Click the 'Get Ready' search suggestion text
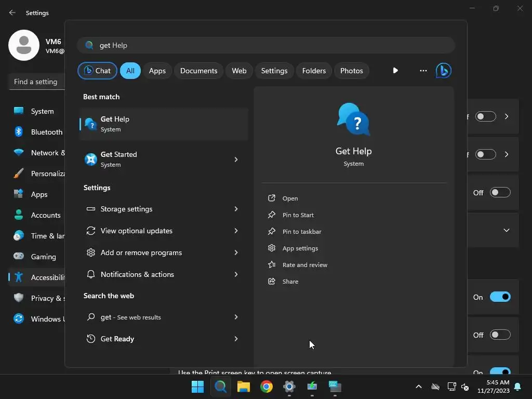The width and height of the screenshot is (532, 399). pyautogui.click(x=117, y=339)
